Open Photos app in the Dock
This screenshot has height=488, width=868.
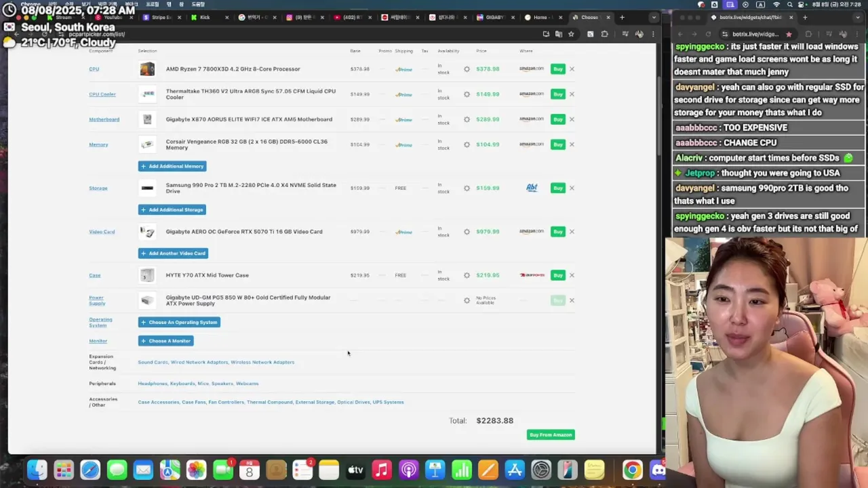pos(196,470)
